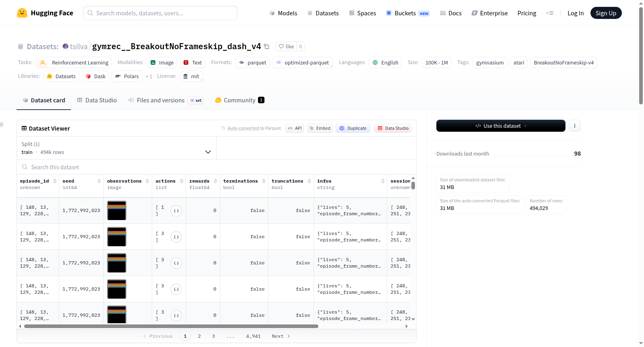Open the Docs page
This screenshot has height=347, width=644.
click(451, 13)
